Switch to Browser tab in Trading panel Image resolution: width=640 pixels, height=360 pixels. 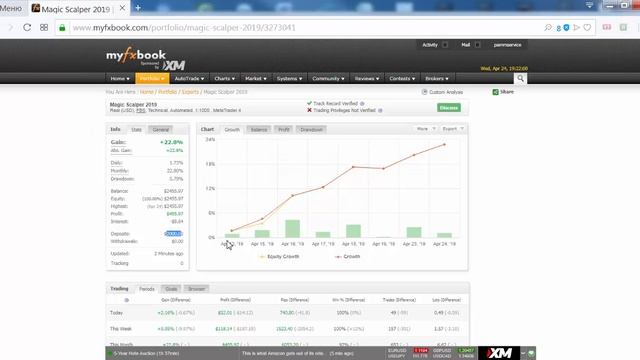click(196, 289)
